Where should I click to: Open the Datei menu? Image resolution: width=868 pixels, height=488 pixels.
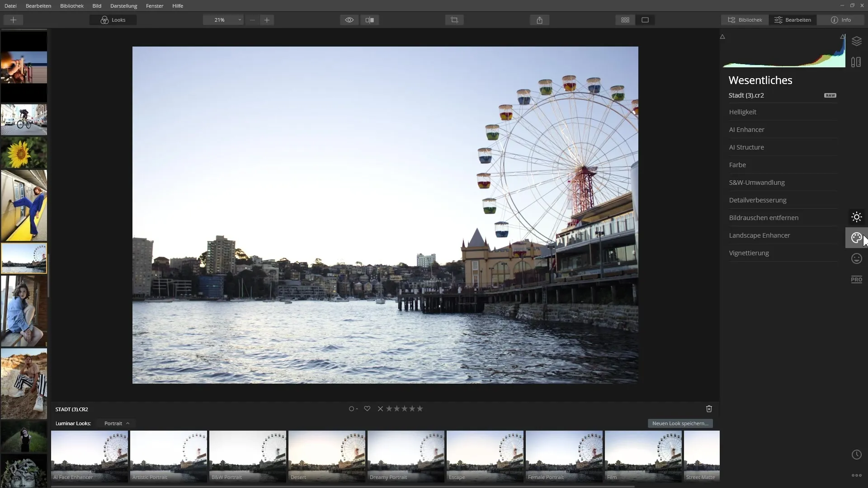(x=10, y=6)
